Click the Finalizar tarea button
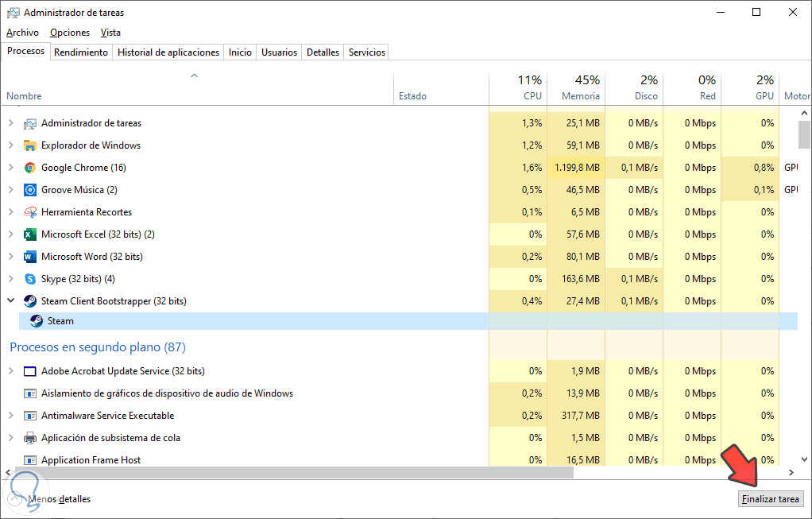The height and width of the screenshot is (519, 812). 771,499
